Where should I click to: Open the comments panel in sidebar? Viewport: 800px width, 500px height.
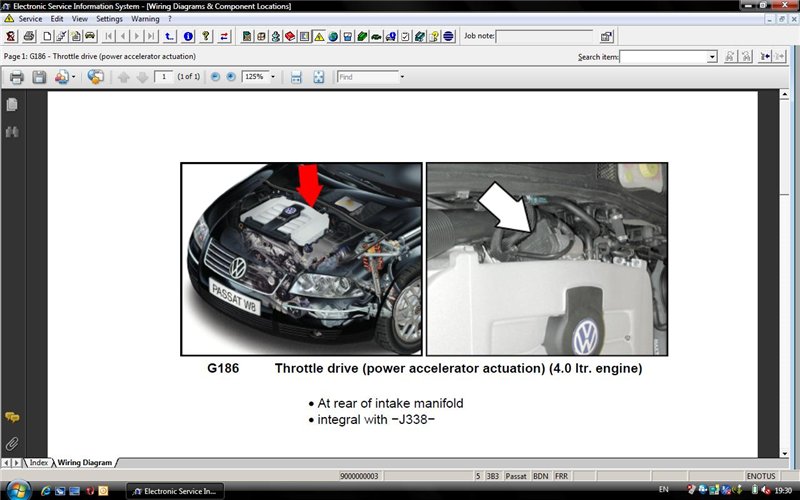click(x=12, y=417)
